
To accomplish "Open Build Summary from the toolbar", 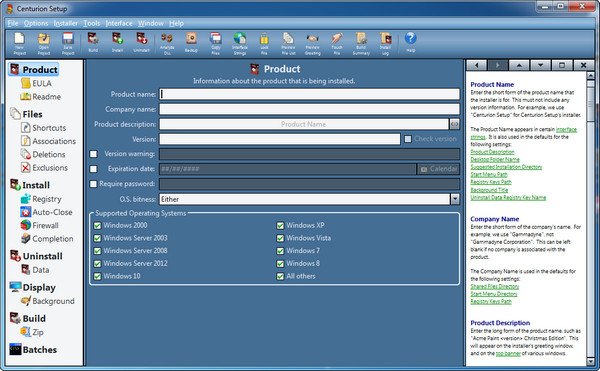I will [x=361, y=43].
